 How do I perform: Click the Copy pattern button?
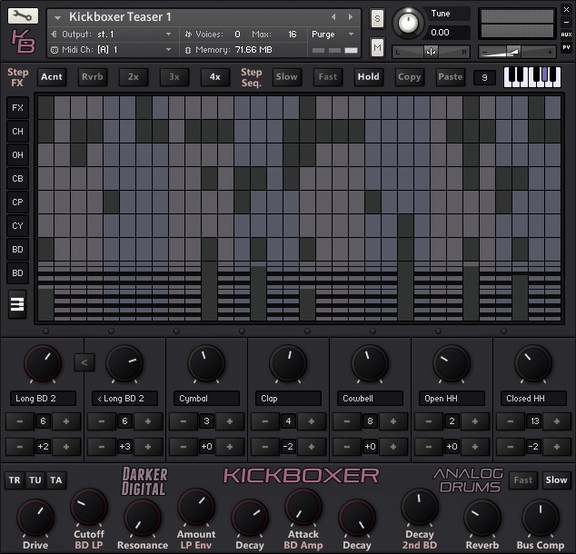(x=409, y=77)
